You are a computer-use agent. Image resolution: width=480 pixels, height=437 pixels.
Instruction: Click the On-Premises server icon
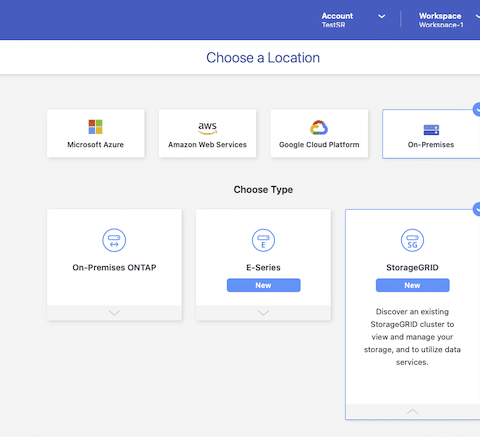coord(431,130)
